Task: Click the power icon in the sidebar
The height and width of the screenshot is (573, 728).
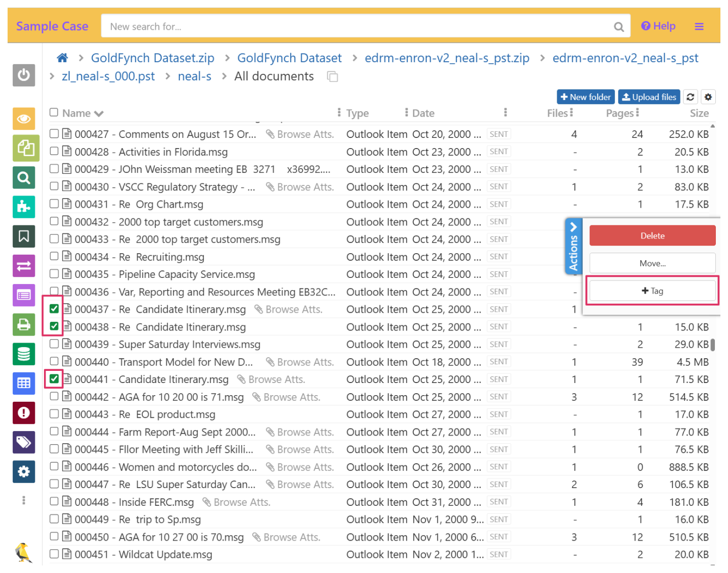Action: 24,75
